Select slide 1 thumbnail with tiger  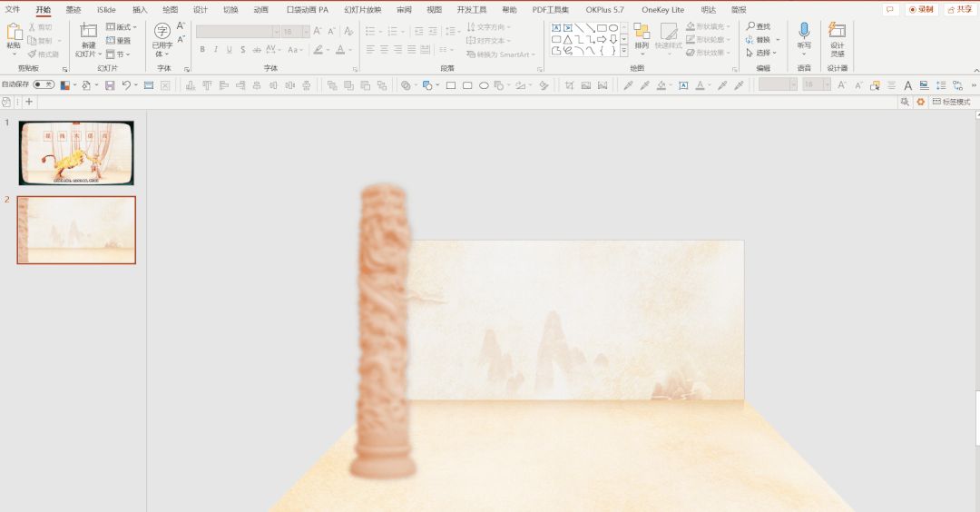76,153
